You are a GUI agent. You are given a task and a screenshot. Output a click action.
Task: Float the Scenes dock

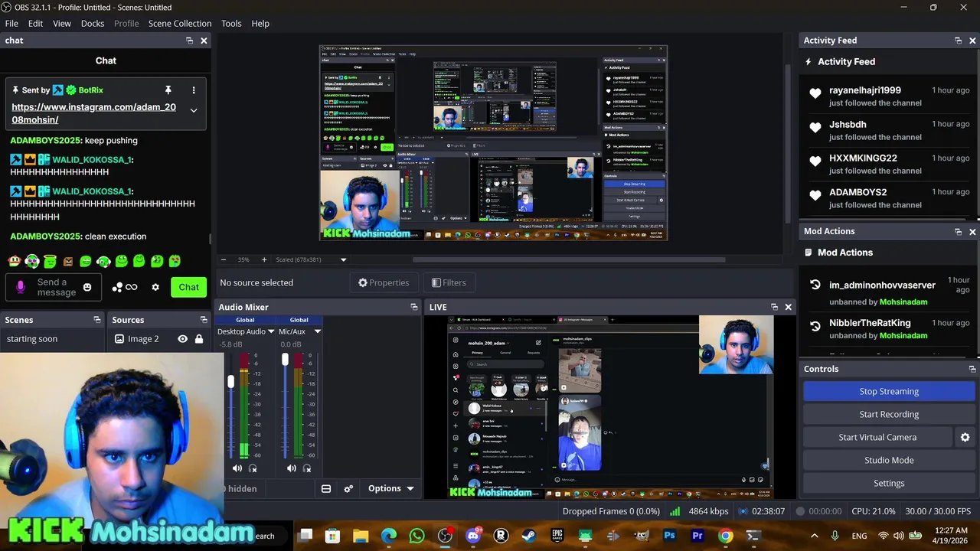pyautogui.click(x=96, y=320)
